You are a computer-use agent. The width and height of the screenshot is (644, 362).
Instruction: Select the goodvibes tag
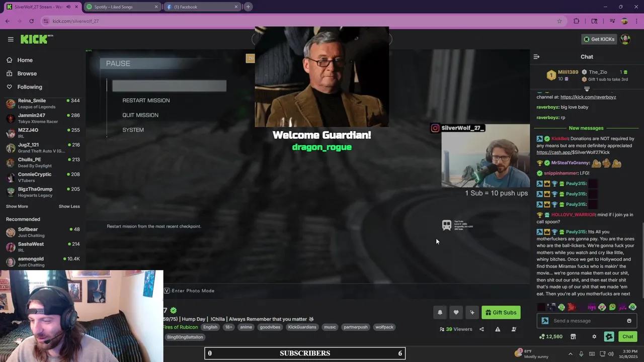tap(270, 327)
